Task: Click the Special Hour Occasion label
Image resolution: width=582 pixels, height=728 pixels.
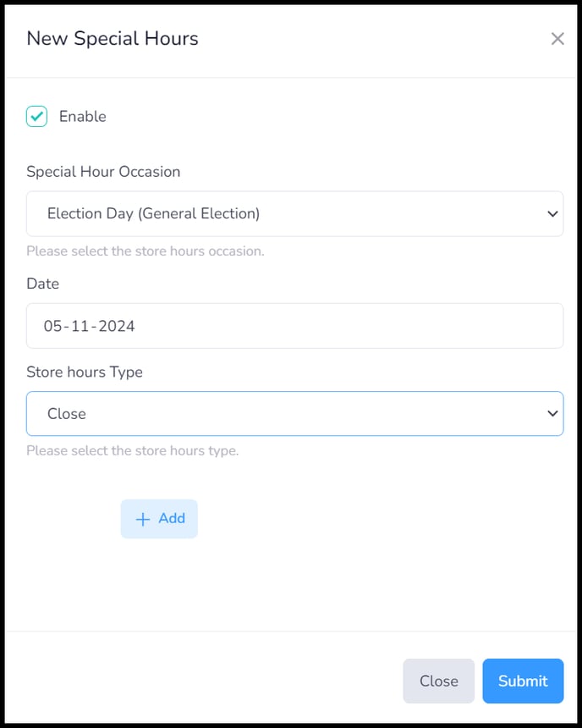Action: click(x=103, y=172)
